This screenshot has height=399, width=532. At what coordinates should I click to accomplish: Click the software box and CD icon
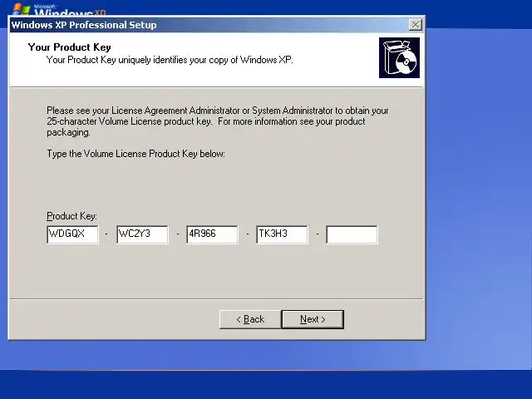[399, 57]
